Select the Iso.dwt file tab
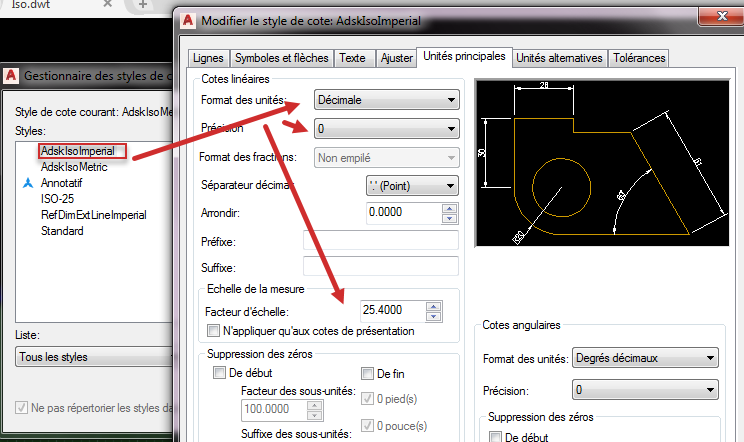Screen dimensions: 744x442 click(x=31, y=5)
